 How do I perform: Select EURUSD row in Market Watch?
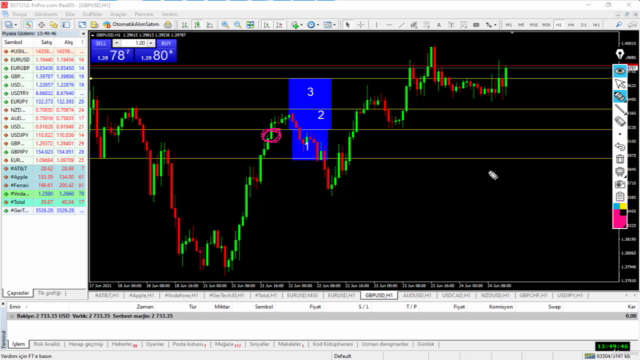pyautogui.click(x=44, y=60)
